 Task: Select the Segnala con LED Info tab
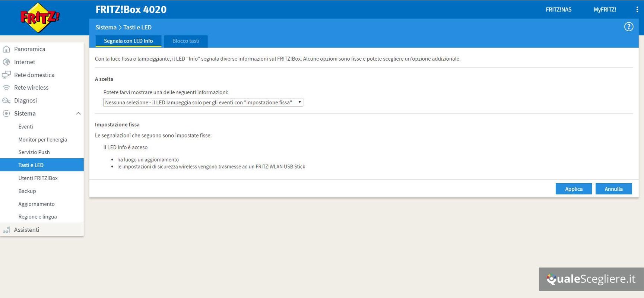(x=128, y=41)
